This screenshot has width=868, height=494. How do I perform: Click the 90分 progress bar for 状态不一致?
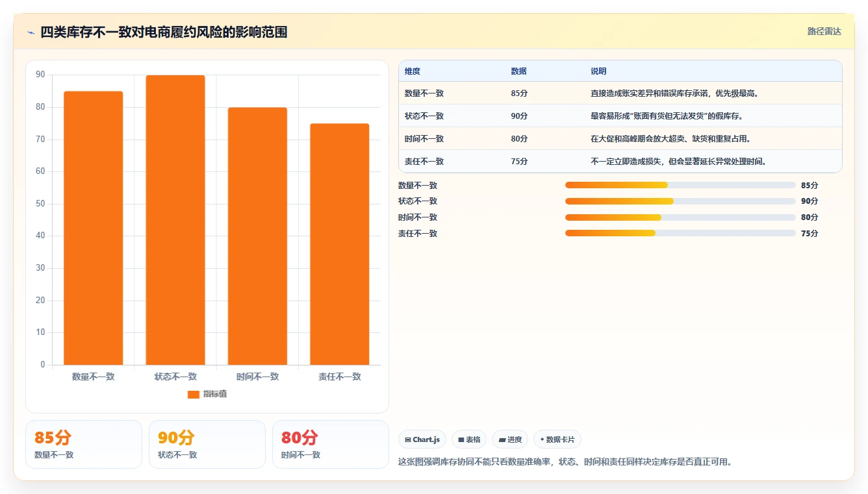[x=680, y=201]
